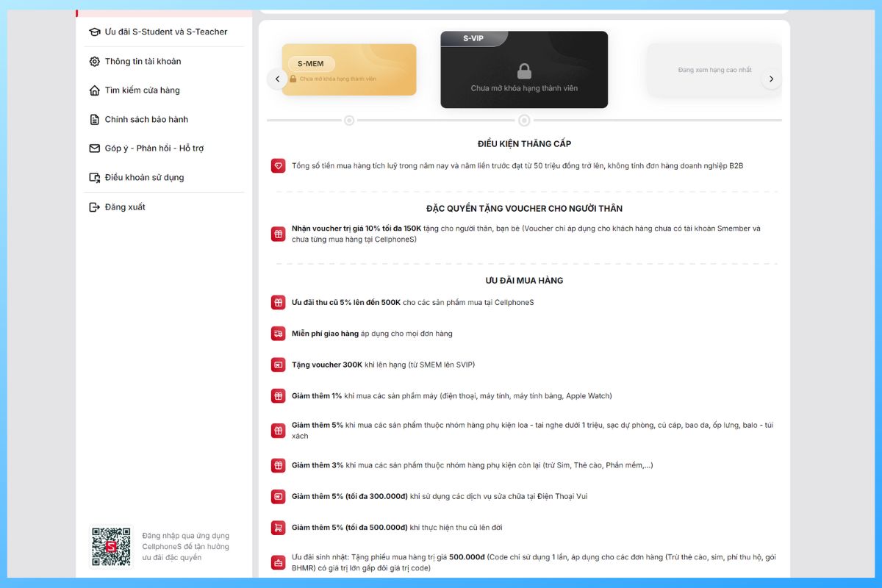Image resolution: width=882 pixels, height=588 pixels.
Task: Click the CellphoneS QR code image
Action: 111,547
